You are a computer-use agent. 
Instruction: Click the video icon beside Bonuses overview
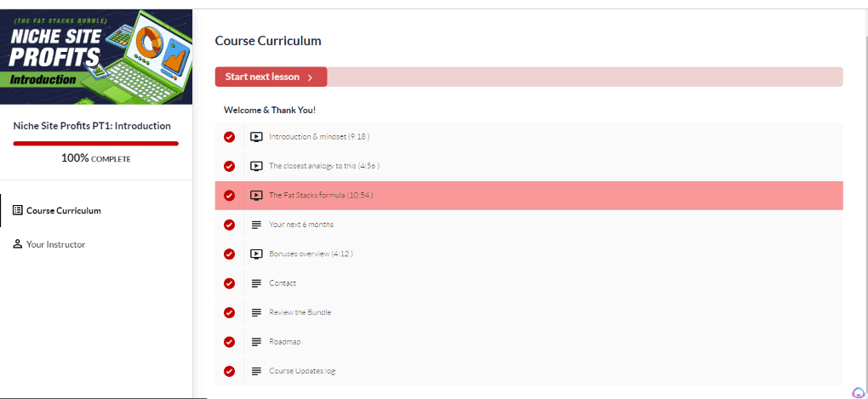coord(256,254)
